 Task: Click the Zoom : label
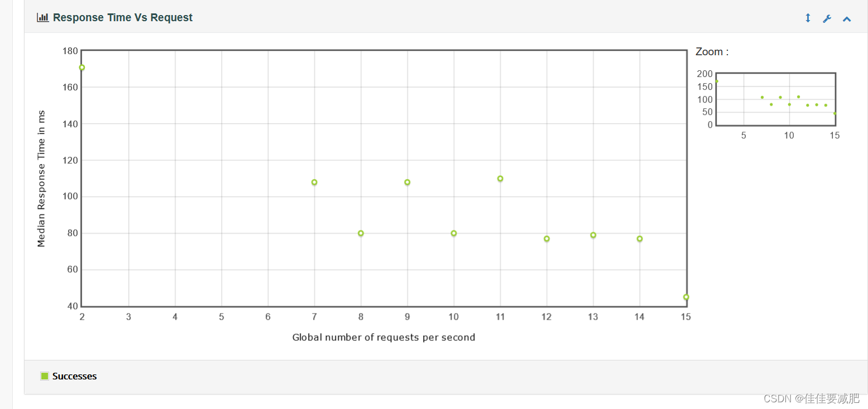pyautogui.click(x=712, y=52)
